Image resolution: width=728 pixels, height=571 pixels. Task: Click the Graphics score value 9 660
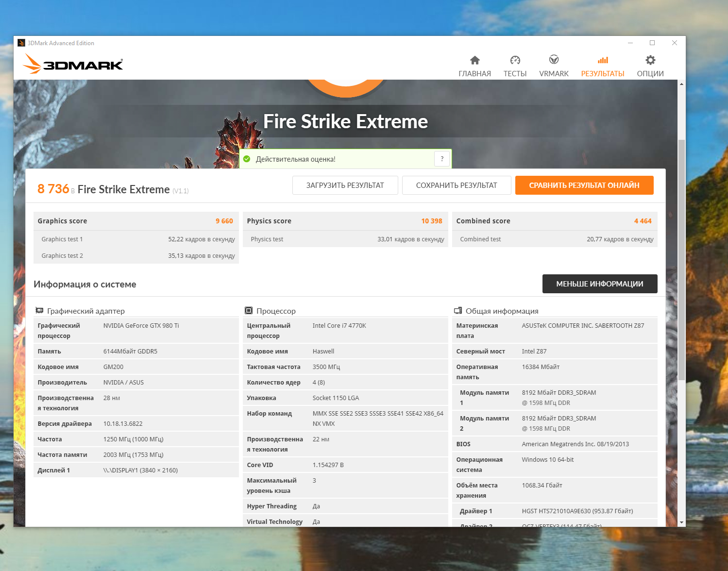point(224,221)
